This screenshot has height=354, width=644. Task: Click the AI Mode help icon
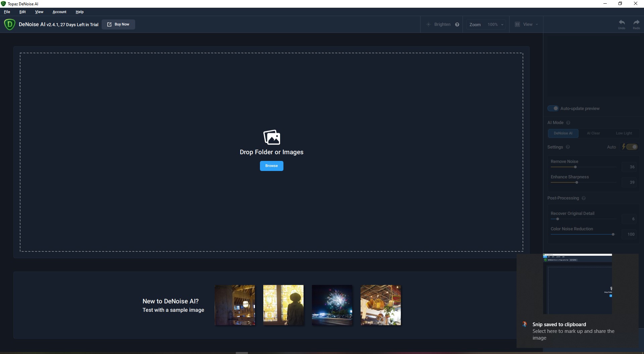[x=568, y=123]
